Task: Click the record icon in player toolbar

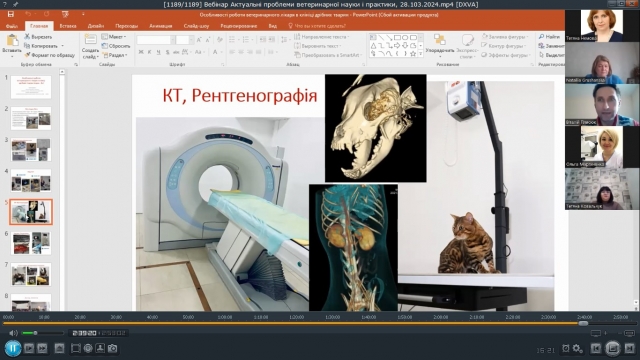Action: click(88, 349)
